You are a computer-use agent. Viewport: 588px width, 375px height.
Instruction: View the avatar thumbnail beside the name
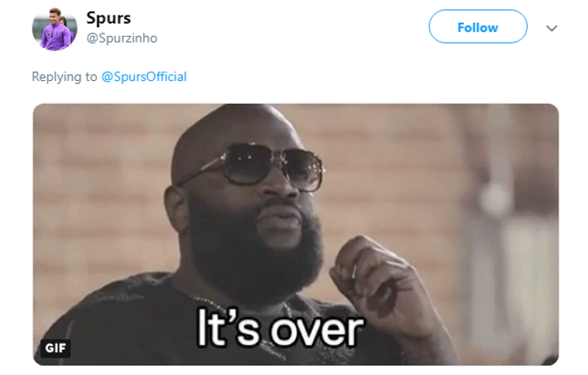55,29
